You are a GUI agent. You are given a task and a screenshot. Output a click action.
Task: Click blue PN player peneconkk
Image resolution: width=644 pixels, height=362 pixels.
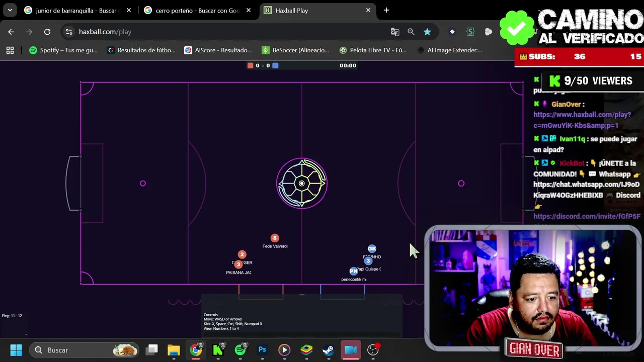[354, 271]
